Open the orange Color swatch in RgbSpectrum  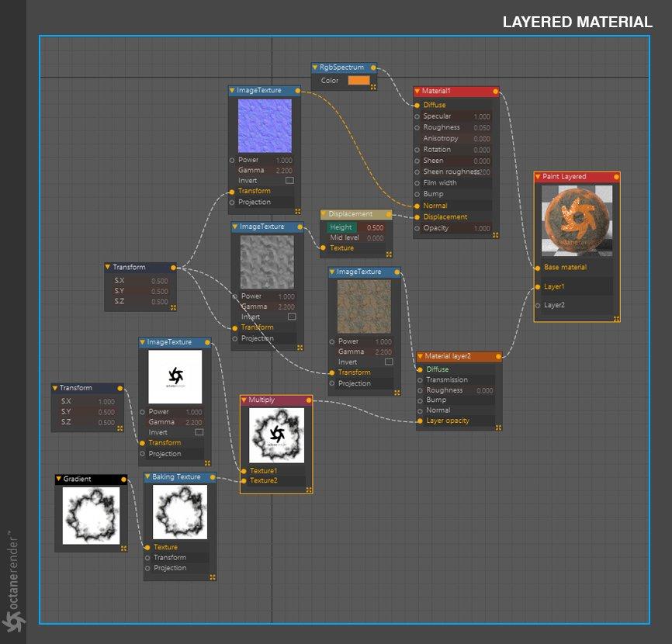tap(359, 80)
